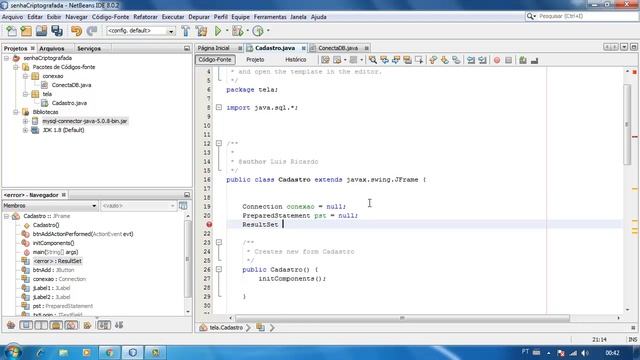Click the editor vertical scrollbar thumb
640x360 pixels.
point(627,124)
